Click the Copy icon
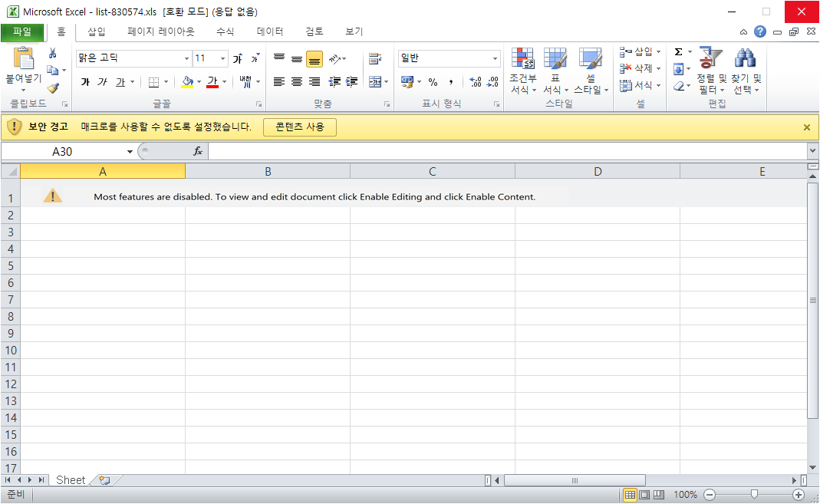Image resolution: width=820 pixels, height=504 pixels. [52, 70]
